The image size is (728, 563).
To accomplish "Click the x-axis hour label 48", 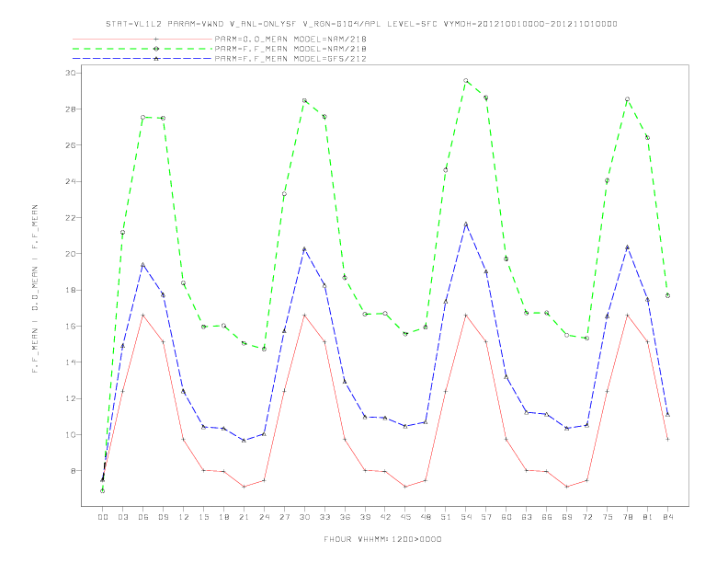I will click(426, 517).
